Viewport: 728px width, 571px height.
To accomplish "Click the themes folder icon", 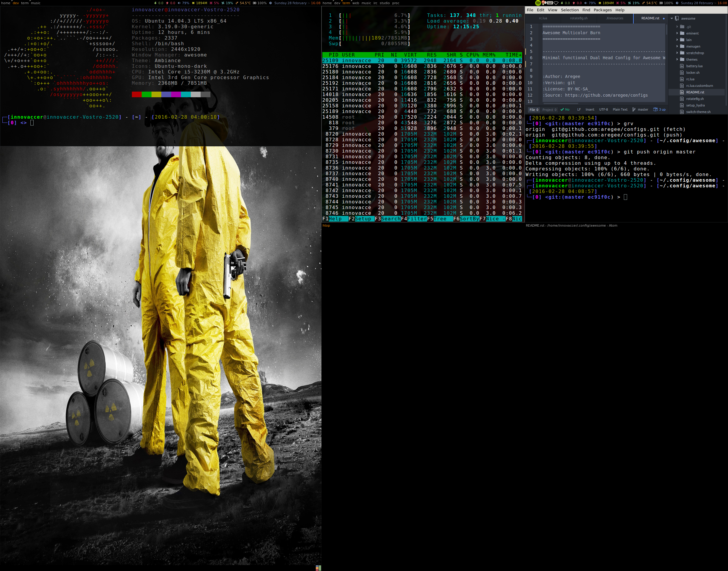I will pos(682,59).
